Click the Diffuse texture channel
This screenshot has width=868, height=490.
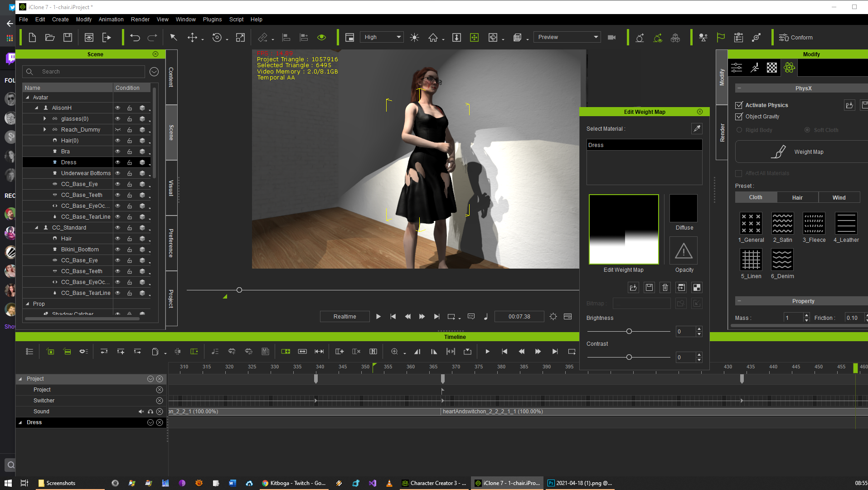pyautogui.click(x=684, y=208)
